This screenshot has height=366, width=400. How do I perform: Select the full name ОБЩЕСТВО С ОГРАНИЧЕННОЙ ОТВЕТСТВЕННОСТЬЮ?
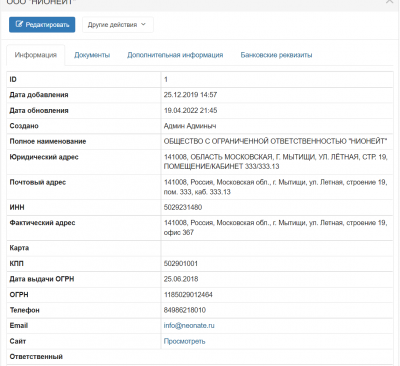[275, 141]
